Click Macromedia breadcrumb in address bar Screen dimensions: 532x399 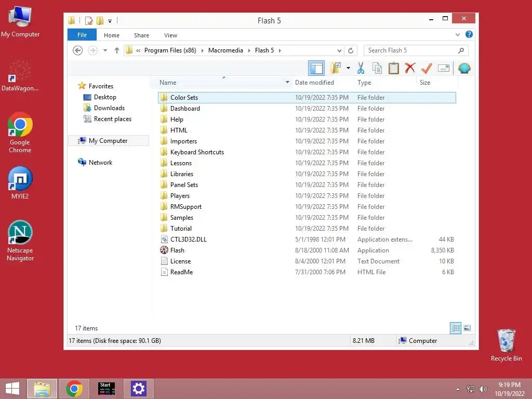coord(225,50)
